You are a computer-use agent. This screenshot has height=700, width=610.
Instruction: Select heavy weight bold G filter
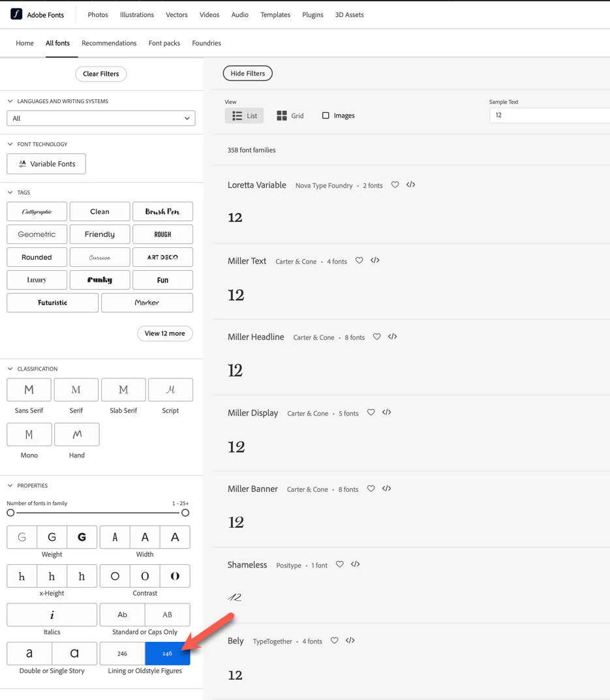coord(82,537)
